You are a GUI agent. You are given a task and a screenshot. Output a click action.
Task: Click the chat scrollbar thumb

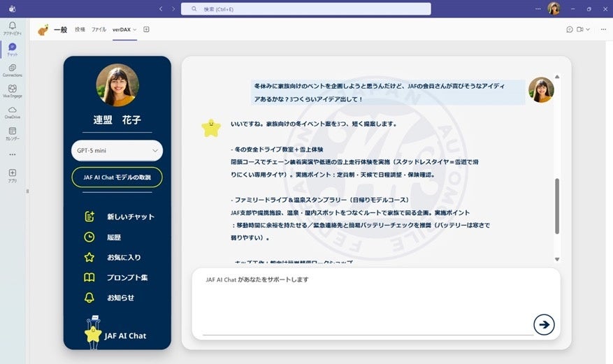click(x=556, y=206)
